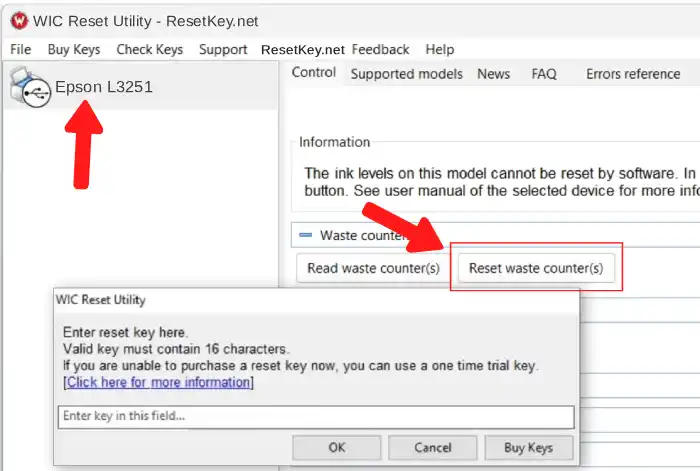Select the Epson L3251 USB printer icon

pyautogui.click(x=30, y=87)
